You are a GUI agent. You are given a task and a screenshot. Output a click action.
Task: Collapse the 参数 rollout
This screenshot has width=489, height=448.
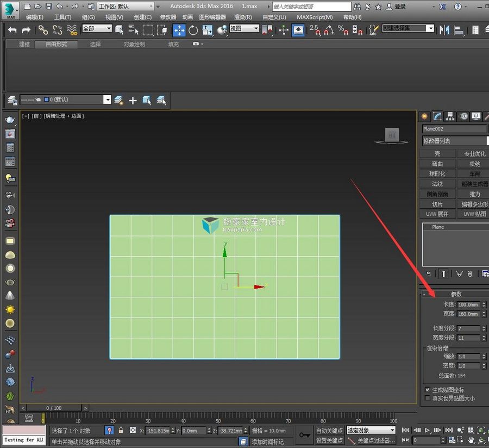455,294
